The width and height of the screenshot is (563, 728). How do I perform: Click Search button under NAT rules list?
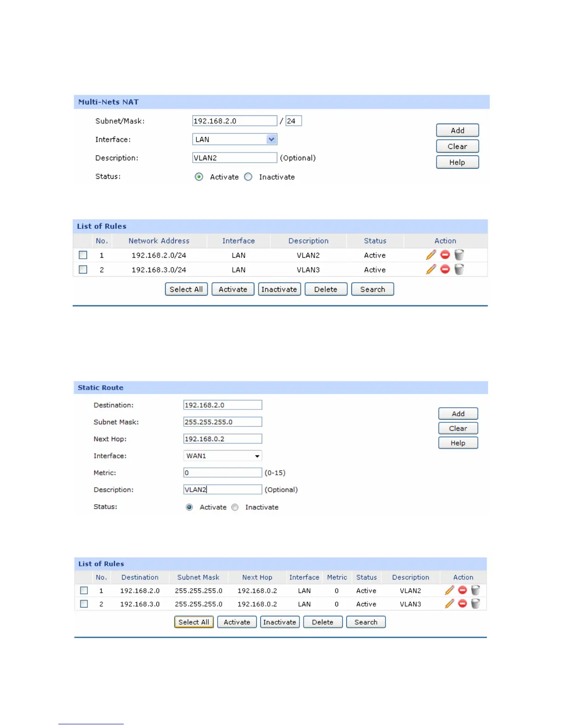click(373, 289)
